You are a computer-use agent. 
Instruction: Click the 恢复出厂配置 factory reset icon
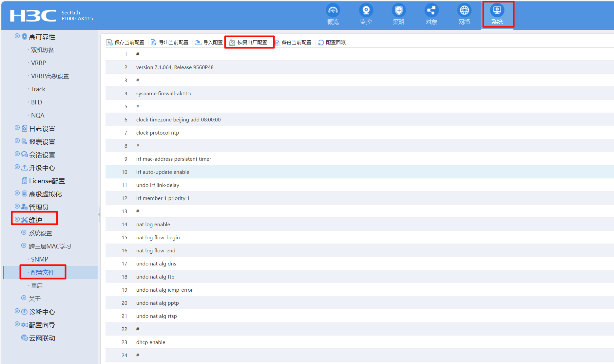[x=232, y=43]
